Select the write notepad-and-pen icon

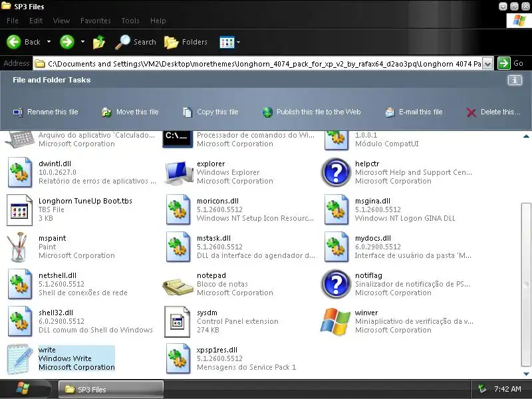pos(20,359)
